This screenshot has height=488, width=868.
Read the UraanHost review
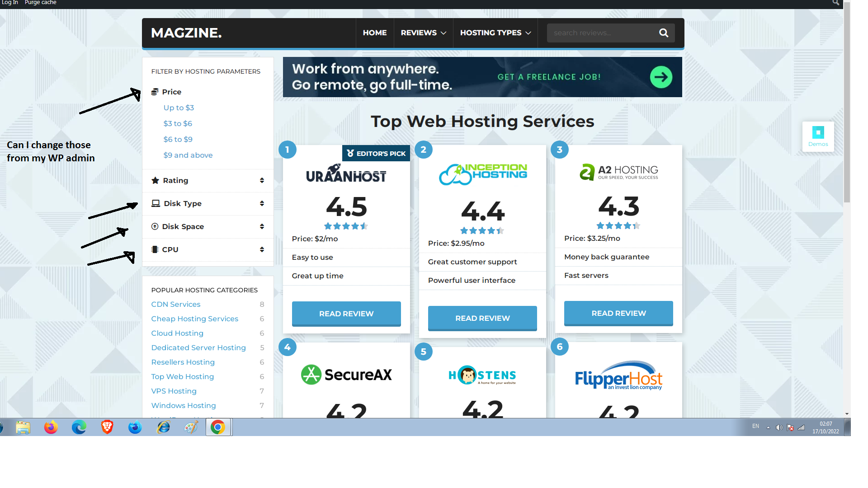click(x=346, y=314)
